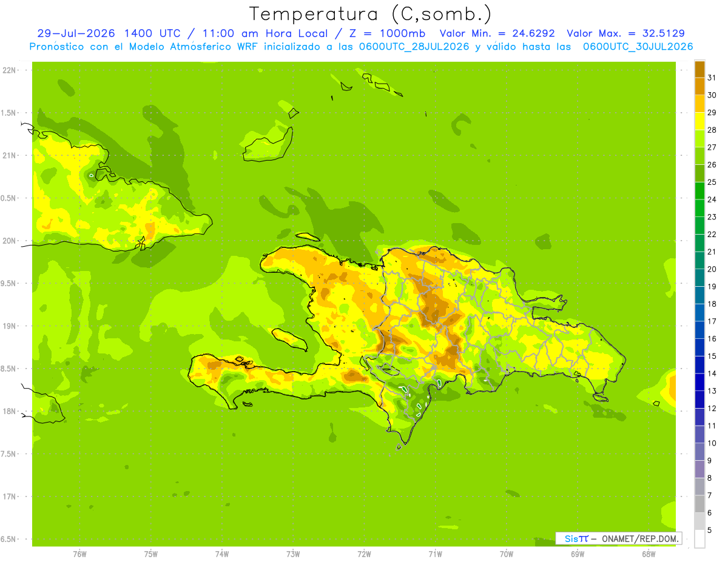Click the '21N' latitude axis label
Image resolution: width=728 pixels, height=562 pixels.
pyautogui.click(x=10, y=156)
